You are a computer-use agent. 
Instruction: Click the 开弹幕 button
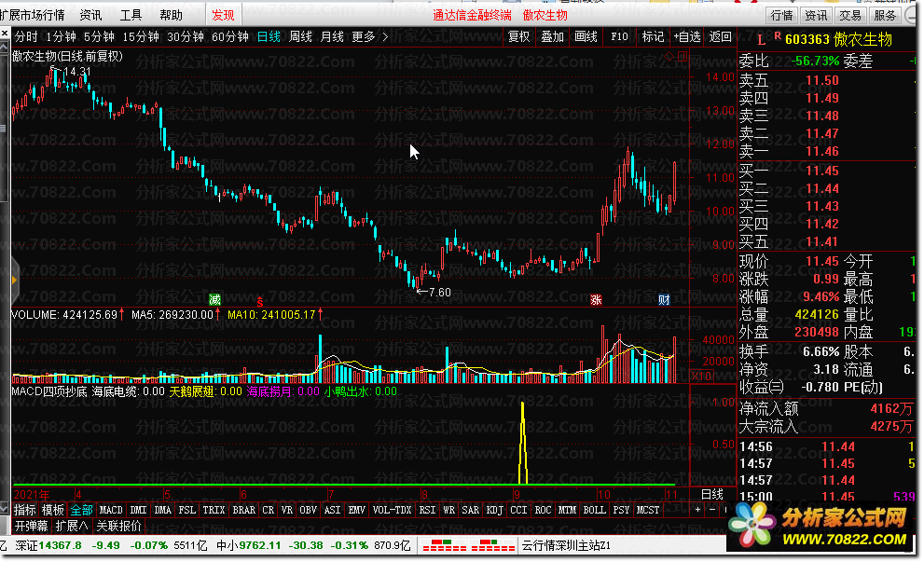[x=31, y=526]
